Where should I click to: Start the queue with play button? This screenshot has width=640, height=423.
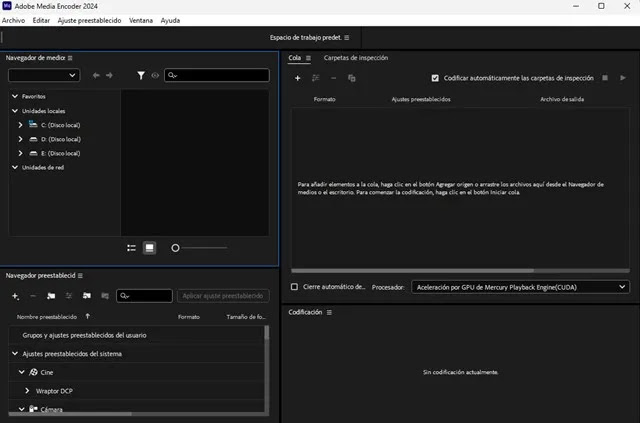coord(623,78)
